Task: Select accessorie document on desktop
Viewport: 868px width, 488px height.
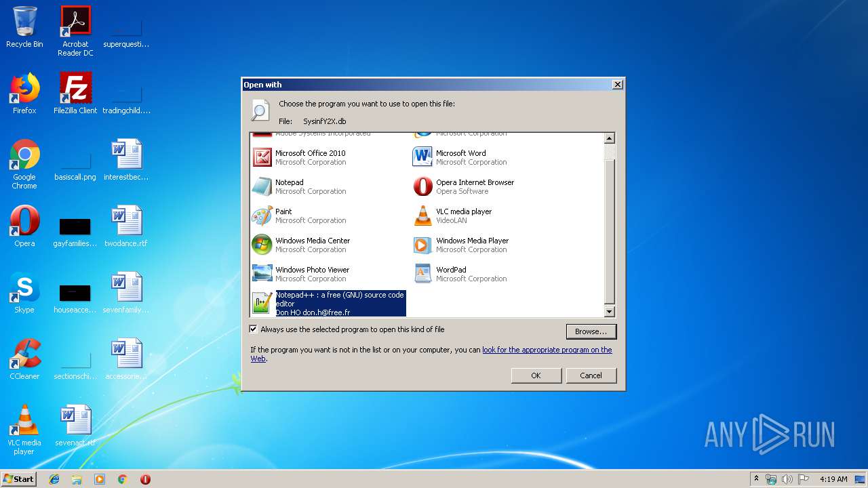Action: click(126, 359)
